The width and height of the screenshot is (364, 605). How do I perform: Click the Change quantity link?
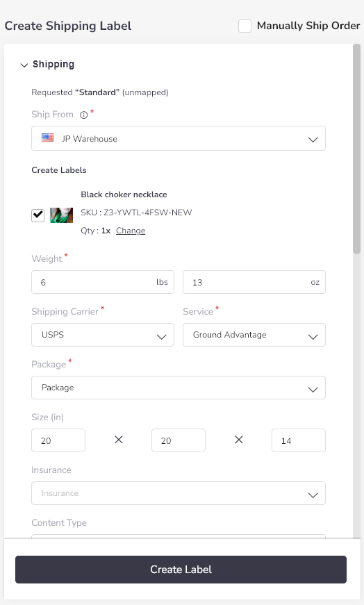coord(131,231)
